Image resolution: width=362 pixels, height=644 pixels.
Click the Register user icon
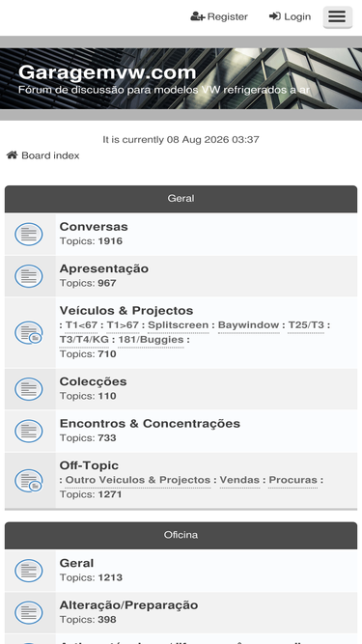[x=198, y=16]
